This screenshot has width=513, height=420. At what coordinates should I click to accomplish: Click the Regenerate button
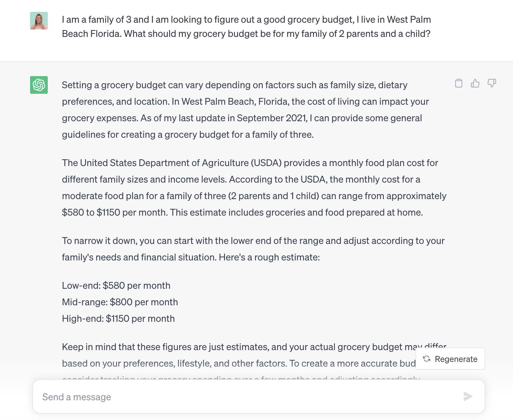[450, 359]
